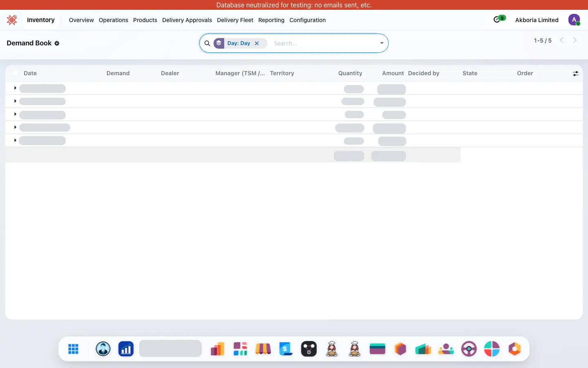Open the Configuration menu
Viewport: 588px width, 368px height.
click(307, 20)
